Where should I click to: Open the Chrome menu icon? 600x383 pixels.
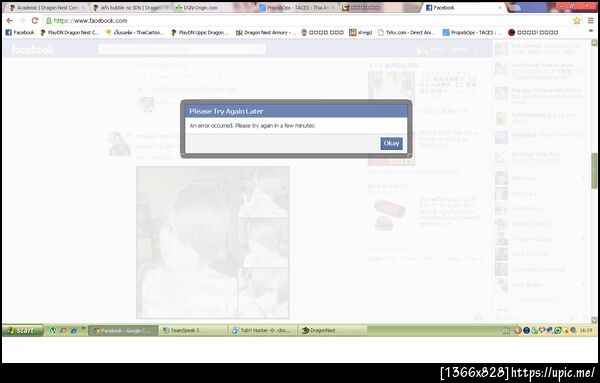click(x=591, y=21)
